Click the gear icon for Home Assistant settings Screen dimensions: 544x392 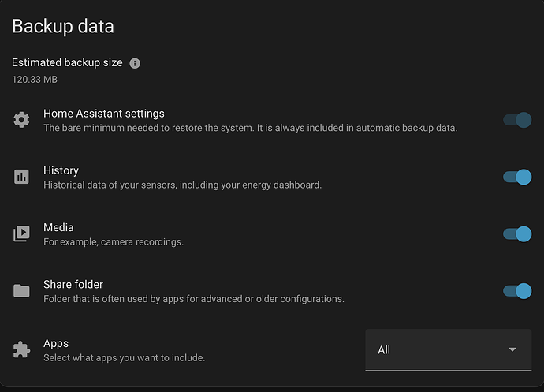21,120
